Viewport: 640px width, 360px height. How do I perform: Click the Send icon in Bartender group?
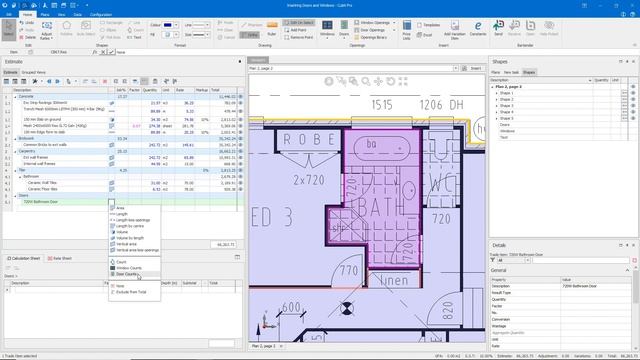[x=498, y=29]
